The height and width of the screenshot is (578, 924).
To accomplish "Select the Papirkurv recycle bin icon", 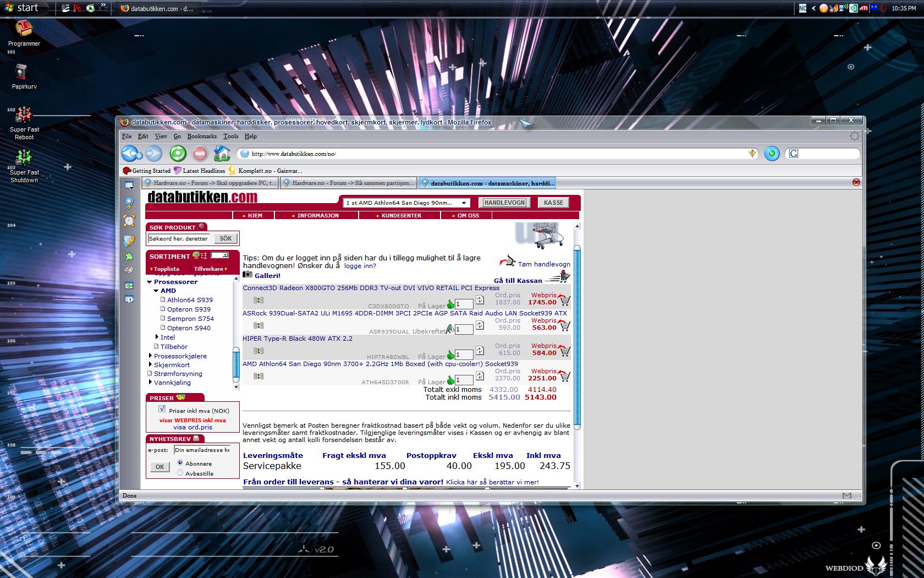I will click(x=21, y=72).
